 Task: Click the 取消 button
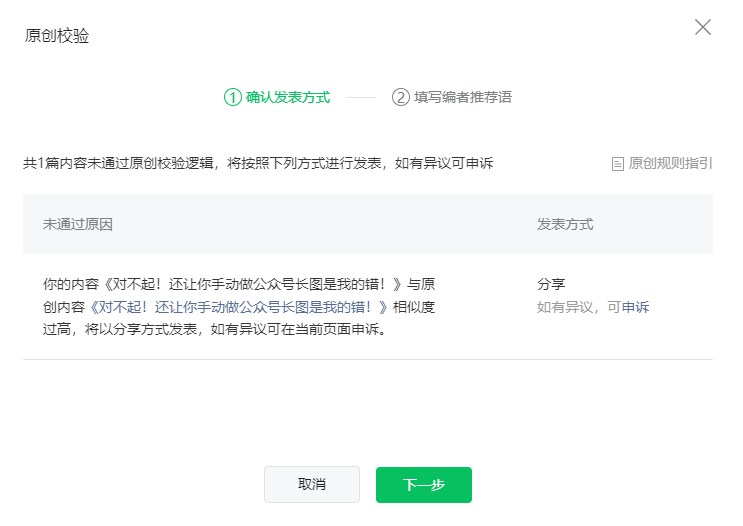[x=312, y=484]
